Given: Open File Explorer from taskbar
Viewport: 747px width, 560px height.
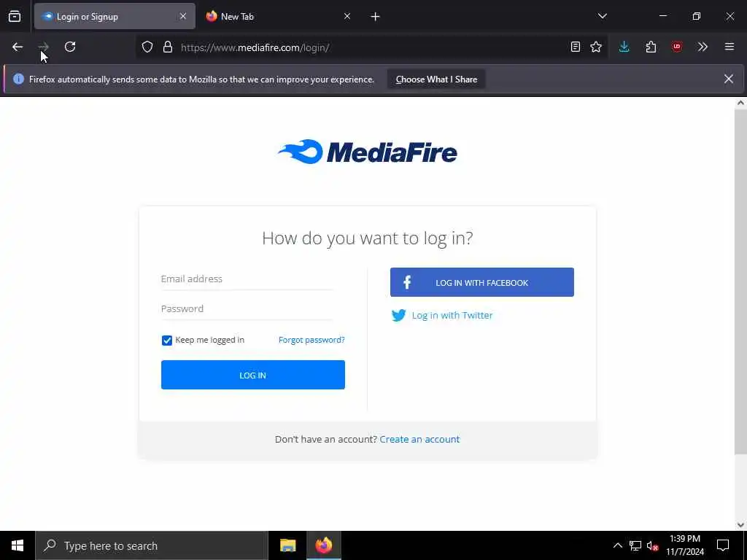Looking at the screenshot, I should click(x=287, y=545).
